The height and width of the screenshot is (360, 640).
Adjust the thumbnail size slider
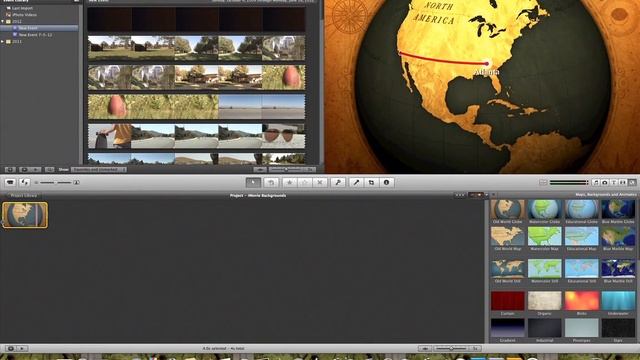(56, 182)
